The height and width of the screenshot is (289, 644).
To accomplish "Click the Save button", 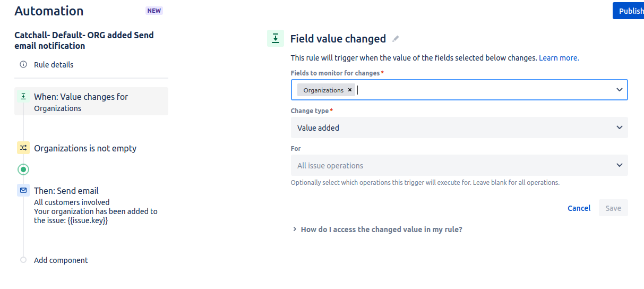I will point(613,208).
